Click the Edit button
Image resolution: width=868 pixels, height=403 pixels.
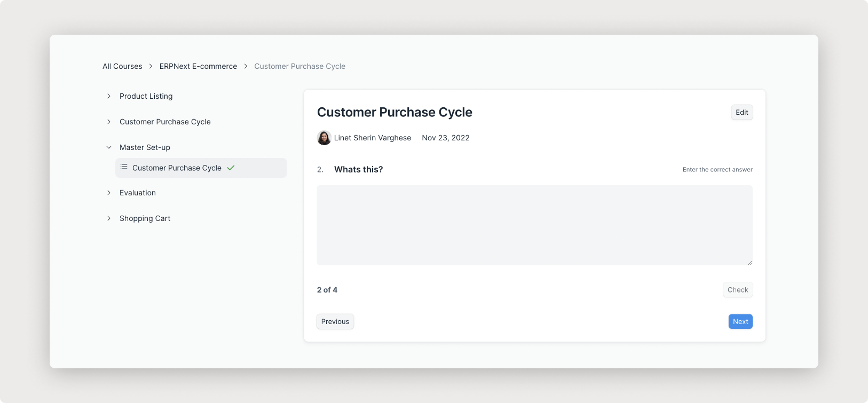click(742, 112)
